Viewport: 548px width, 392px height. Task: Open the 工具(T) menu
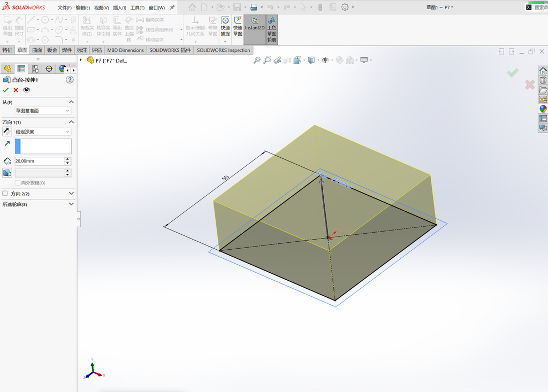click(x=138, y=7)
